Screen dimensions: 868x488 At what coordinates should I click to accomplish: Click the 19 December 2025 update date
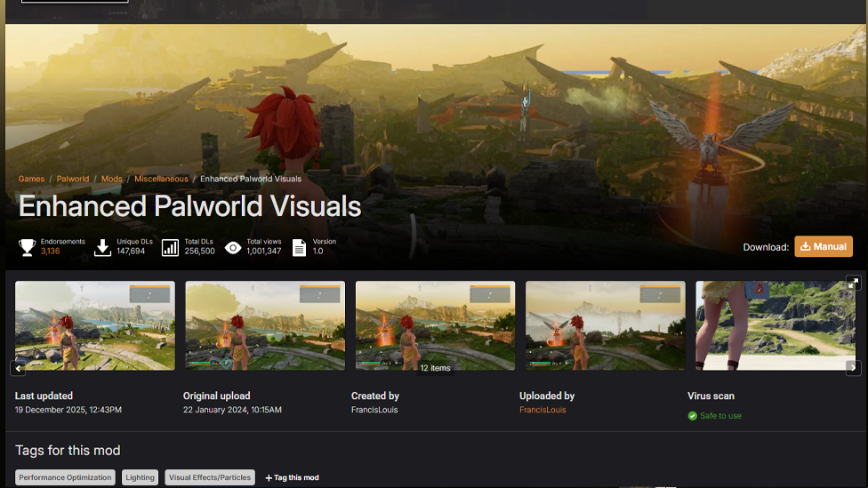pyautogui.click(x=68, y=410)
